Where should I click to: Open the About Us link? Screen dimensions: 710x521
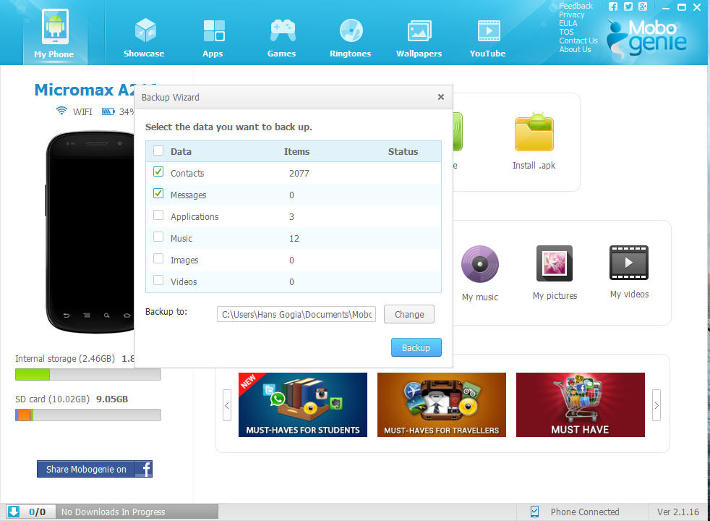pos(575,49)
